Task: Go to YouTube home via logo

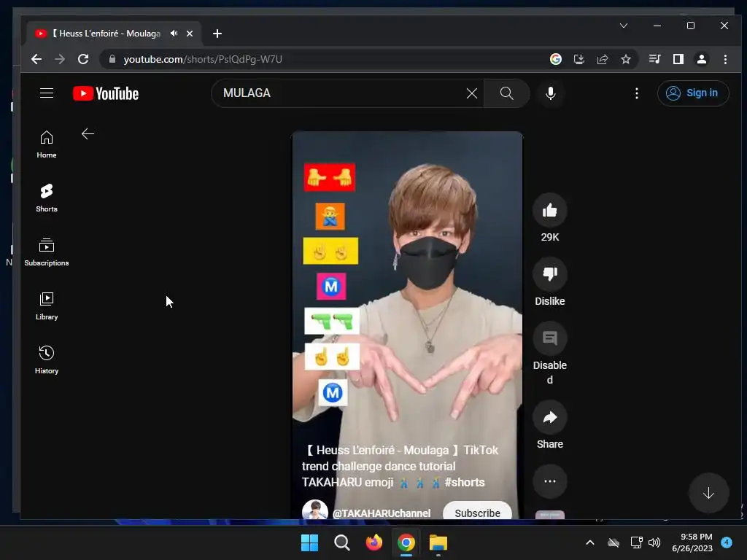Action: (x=106, y=93)
